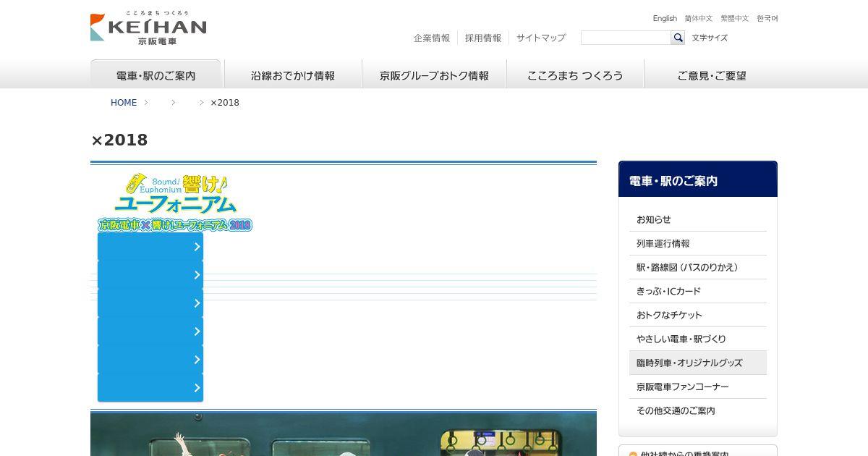The height and width of the screenshot is (456, 868).
Task: Click the Keihan logo
Action: pos(148,28)
